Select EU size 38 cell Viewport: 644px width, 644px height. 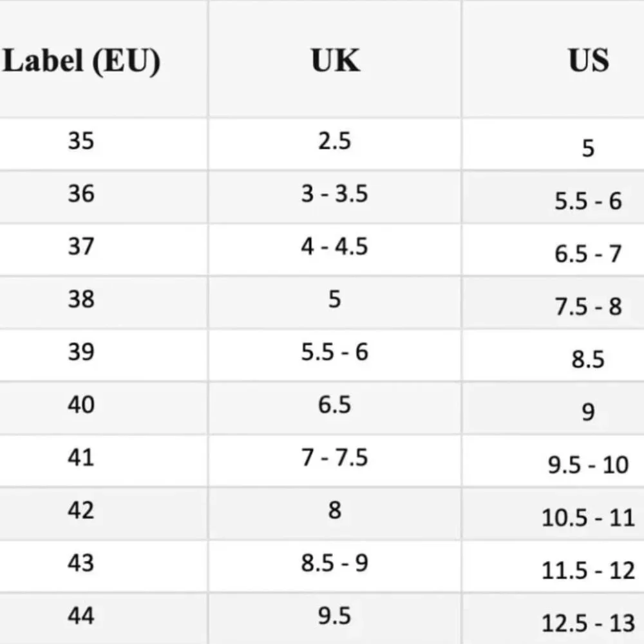pyautogui.click(x=104, y=303)
